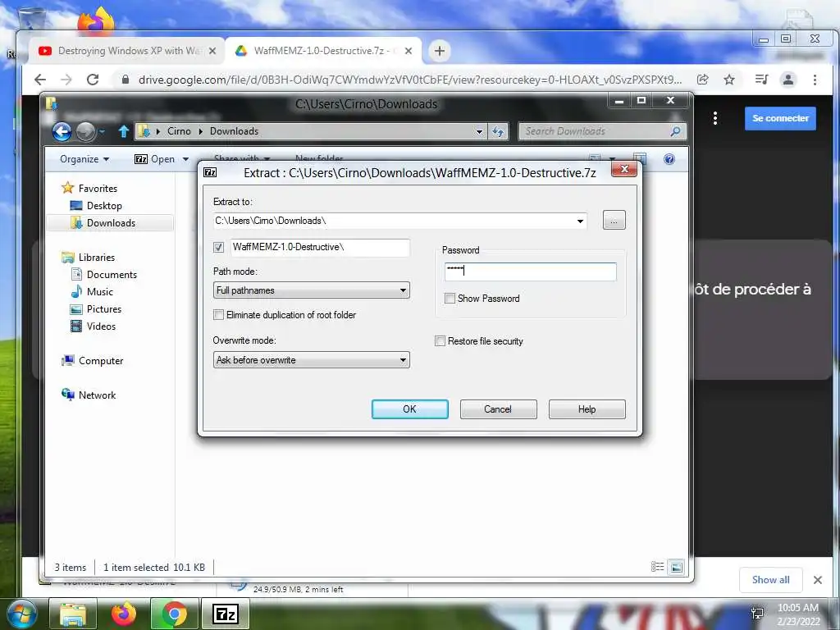Enable Eliminate duplication of root folder
The width and height of the screenshot is (840, 630).
[218, 315]
